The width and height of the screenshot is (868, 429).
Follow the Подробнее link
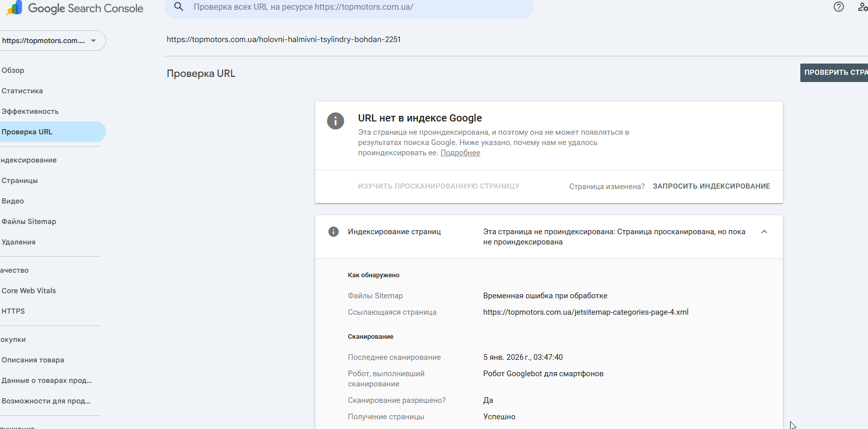click(x=460, y=153)
